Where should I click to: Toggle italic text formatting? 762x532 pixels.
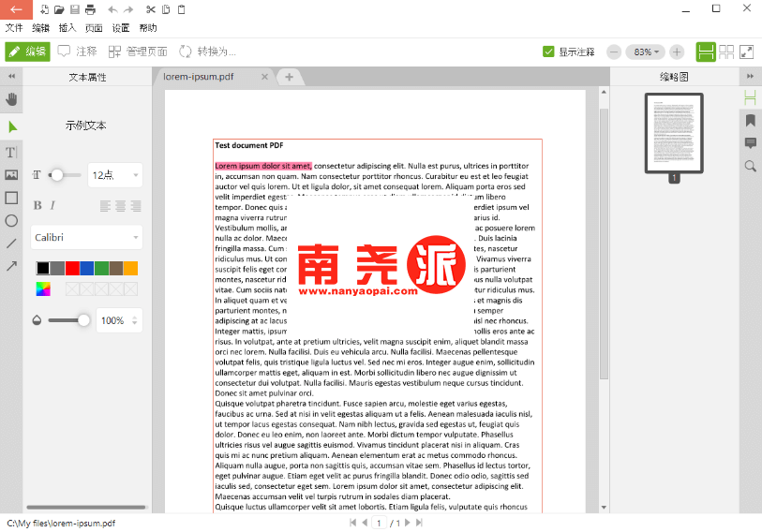(x=52, y=205)
